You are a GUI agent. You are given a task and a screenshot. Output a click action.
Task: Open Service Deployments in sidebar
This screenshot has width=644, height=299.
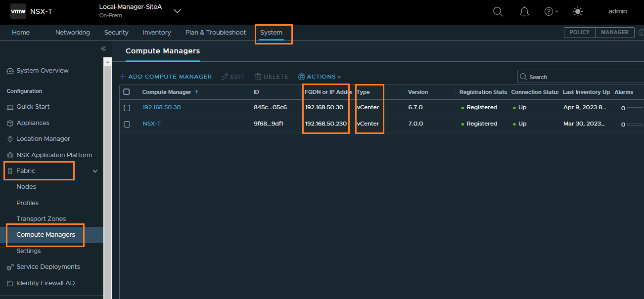48,267
